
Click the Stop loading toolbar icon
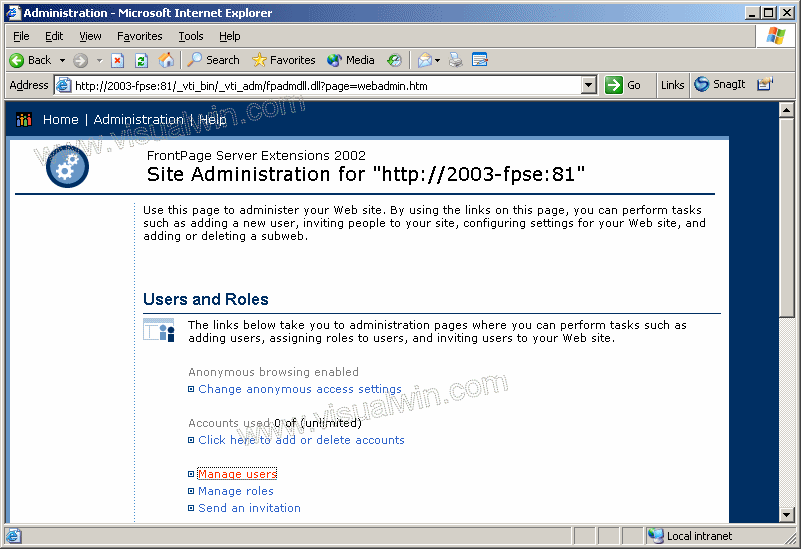pos(118,60)
